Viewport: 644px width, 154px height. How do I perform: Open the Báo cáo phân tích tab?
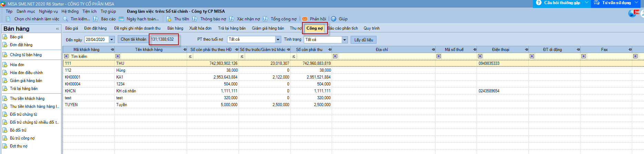tap(343, 28)
